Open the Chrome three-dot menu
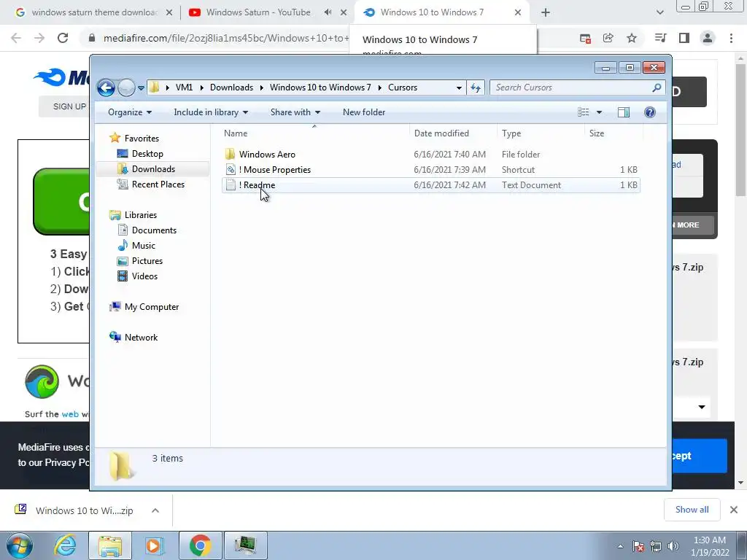The height and width of the screenshot is (560, 747). [x=731, y=38]
